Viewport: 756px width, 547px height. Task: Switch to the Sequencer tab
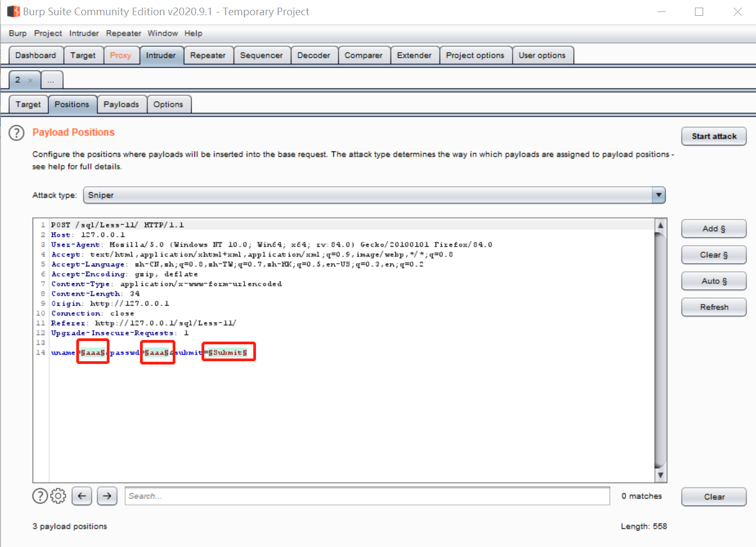(261, 55)
